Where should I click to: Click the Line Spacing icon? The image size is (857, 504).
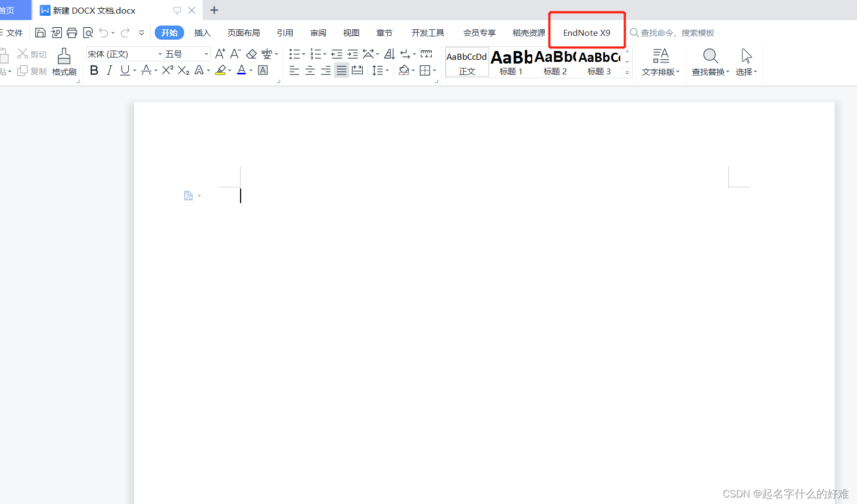(x=377, y=70)
